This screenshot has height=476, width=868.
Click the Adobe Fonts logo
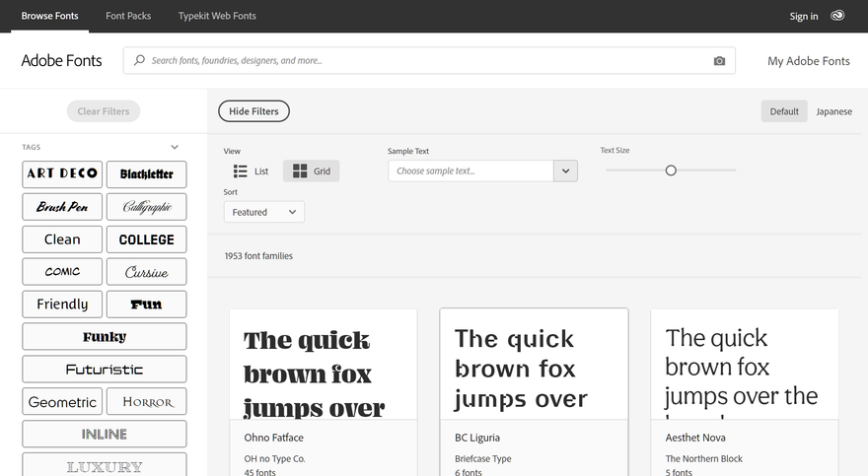(61, 60)
